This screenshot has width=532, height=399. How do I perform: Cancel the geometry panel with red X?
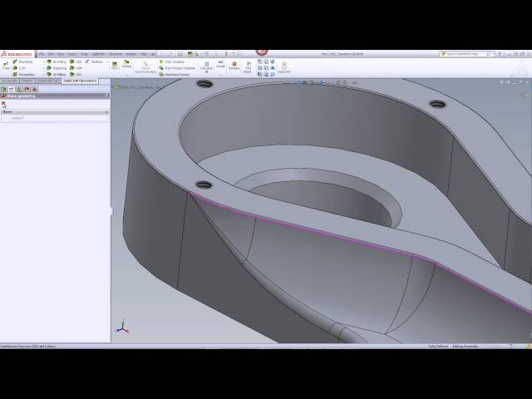pyautogui.click(x=3, y=103)
